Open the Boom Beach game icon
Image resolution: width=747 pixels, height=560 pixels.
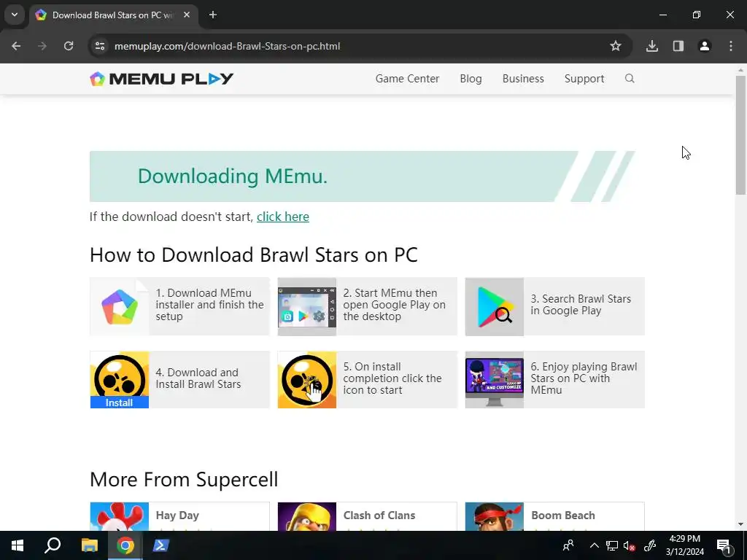(x=495, y=517)
